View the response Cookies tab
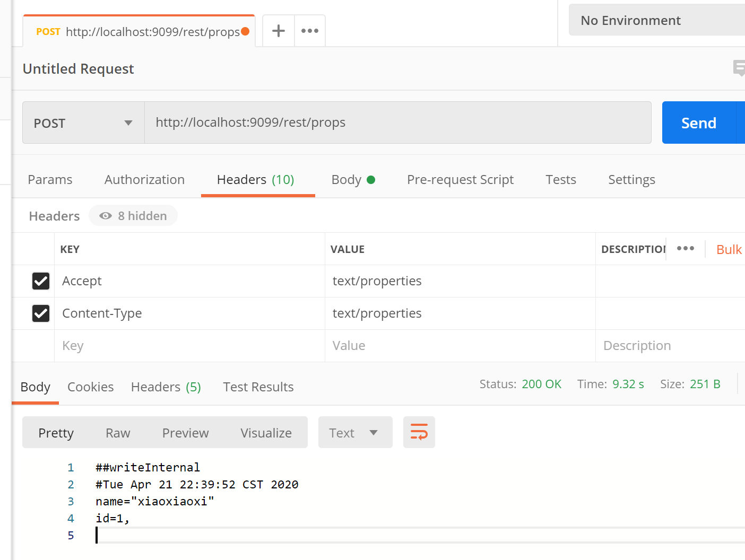The width and height of the screenshot is (745, 560). point(91,387)
